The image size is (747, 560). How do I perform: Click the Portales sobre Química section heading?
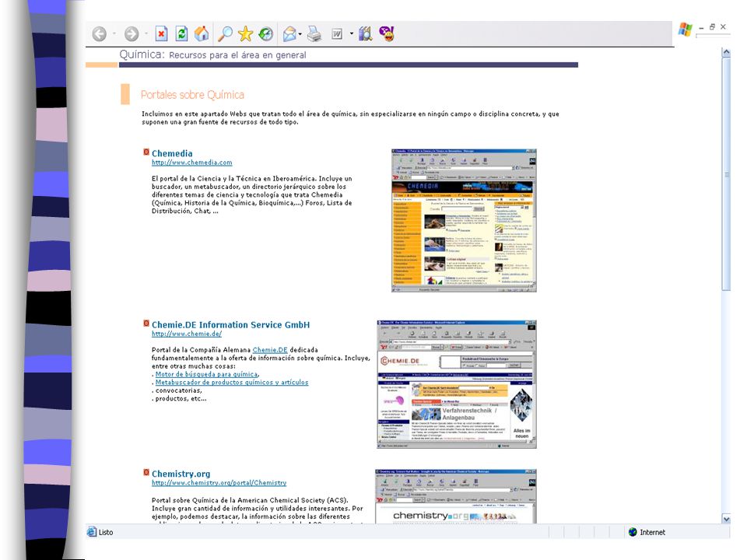click(x=192, y=95)
